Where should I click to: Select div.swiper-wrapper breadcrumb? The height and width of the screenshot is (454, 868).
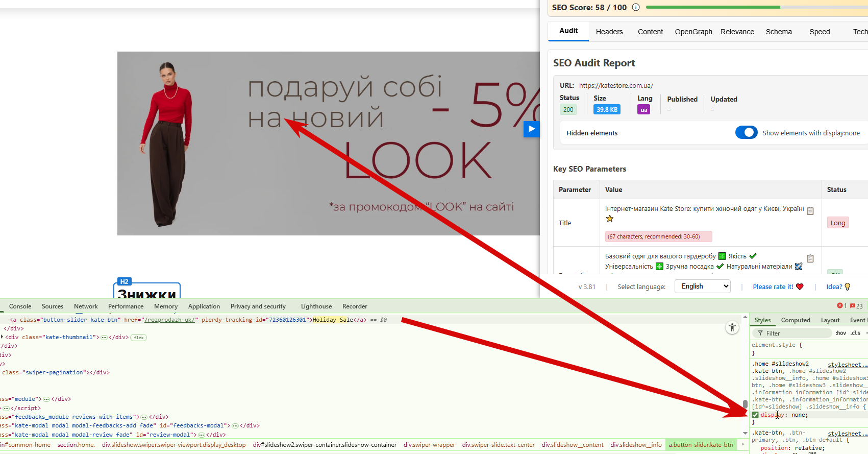tap(429, 445)
